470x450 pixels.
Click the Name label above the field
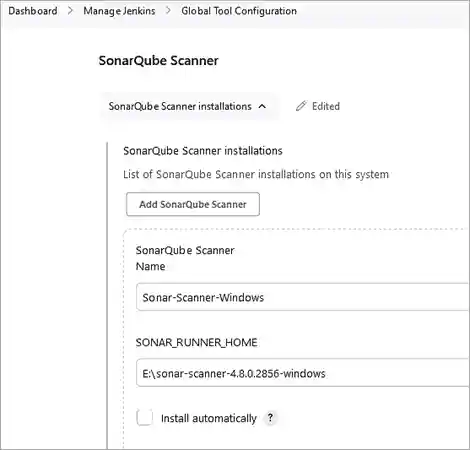click(x=150, y=266)
